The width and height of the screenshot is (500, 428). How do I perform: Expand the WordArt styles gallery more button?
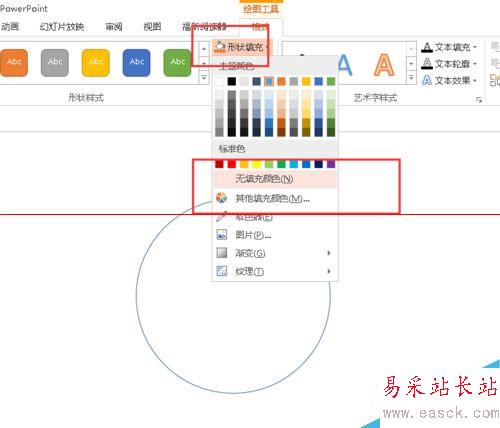411,78
